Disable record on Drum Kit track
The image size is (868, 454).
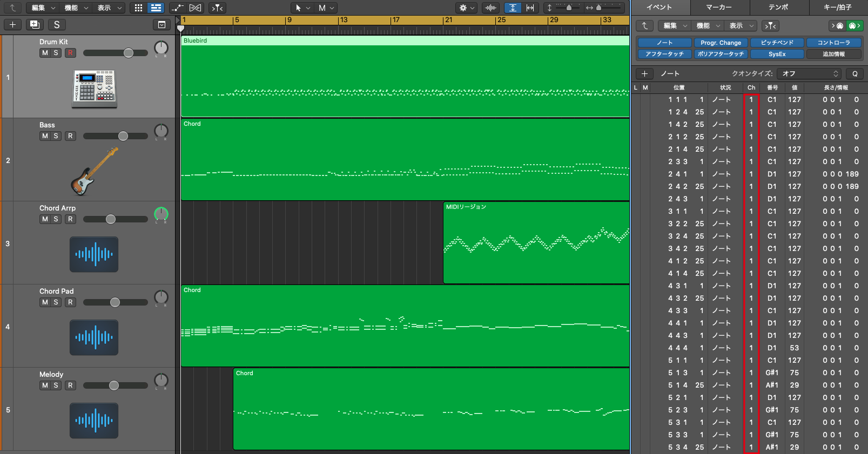tap(70, 53)
